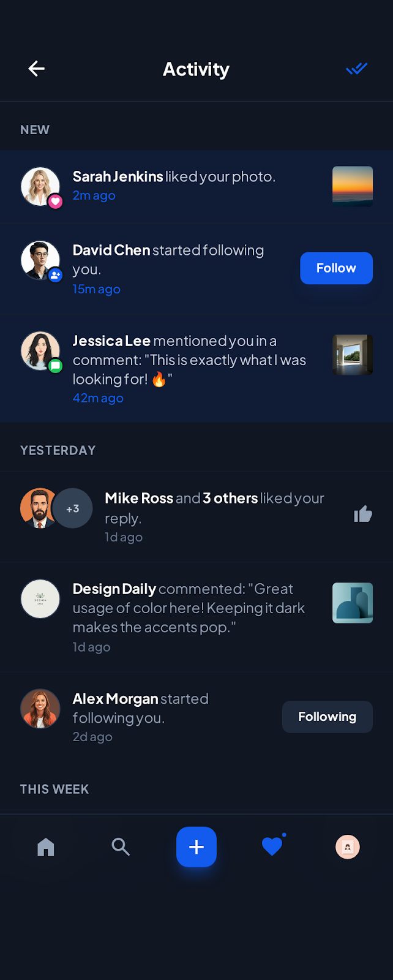393x980 pixels.
Task: Open Design Daily's profile logo
Action: tap(40, 598)
